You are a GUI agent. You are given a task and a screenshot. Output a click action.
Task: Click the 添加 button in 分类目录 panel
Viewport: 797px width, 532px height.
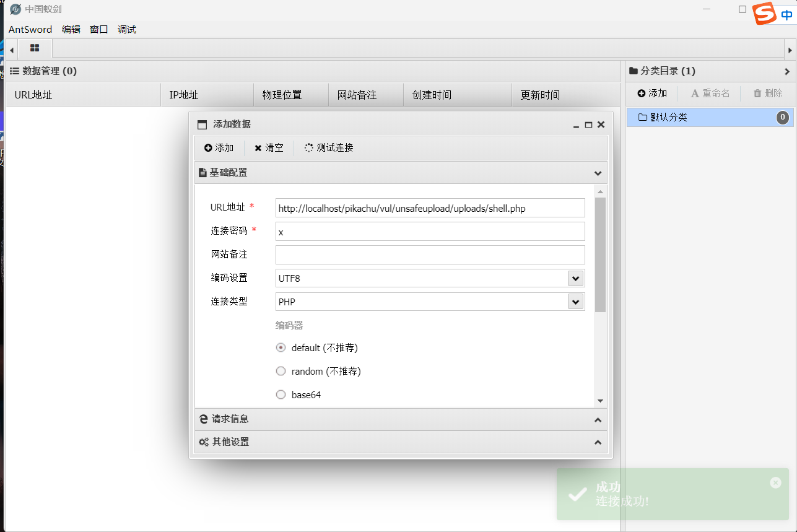tap(652, 94)
